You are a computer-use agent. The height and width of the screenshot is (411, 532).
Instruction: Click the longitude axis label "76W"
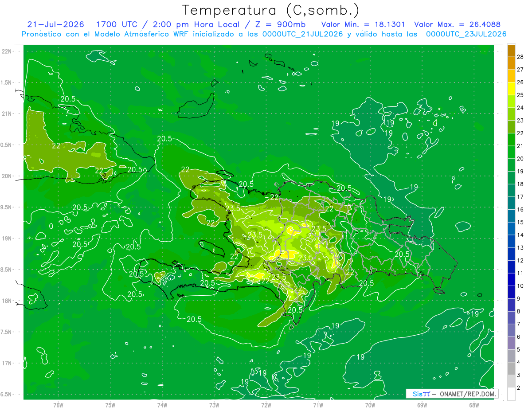[58, 405]
